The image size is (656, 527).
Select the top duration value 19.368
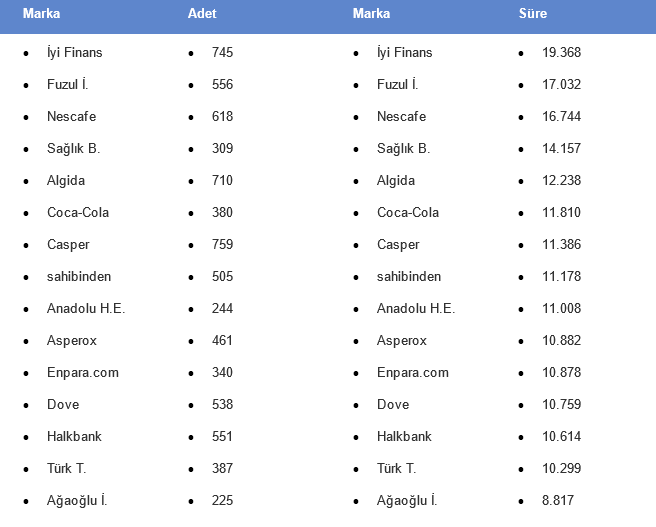561,52
